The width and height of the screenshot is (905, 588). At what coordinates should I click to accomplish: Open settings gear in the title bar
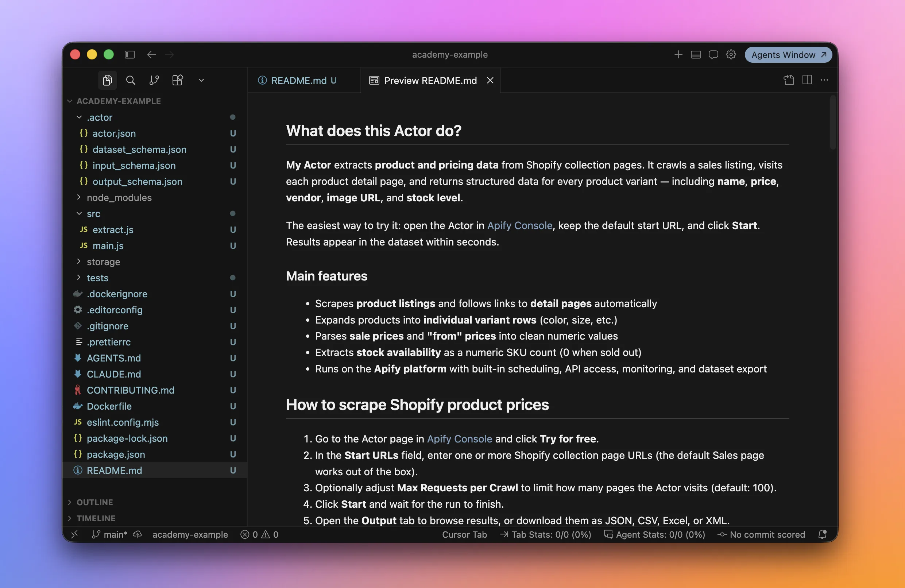pyautogui.click(x=731, y=55)
